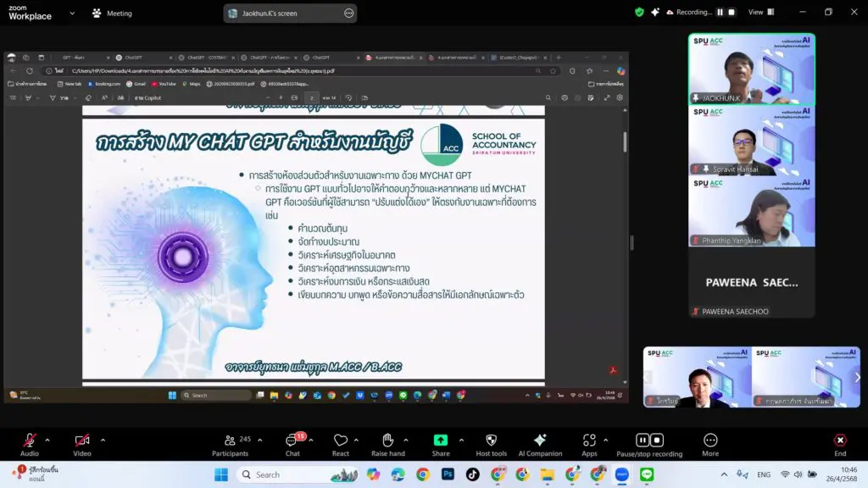Image resolution: width=868 pixels, height=488 pixels.
Task: Click zoom-in plus in shared PDF toolbar
Action: (281, 98)
